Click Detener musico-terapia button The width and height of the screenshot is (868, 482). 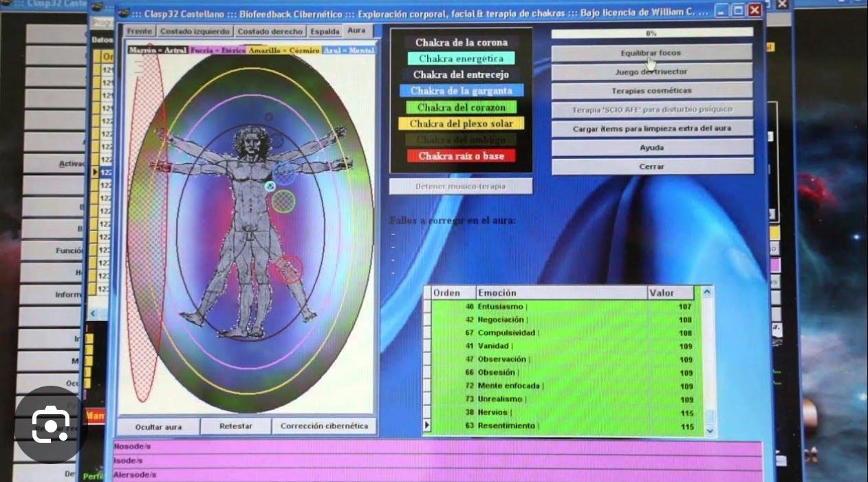(460, 186)
